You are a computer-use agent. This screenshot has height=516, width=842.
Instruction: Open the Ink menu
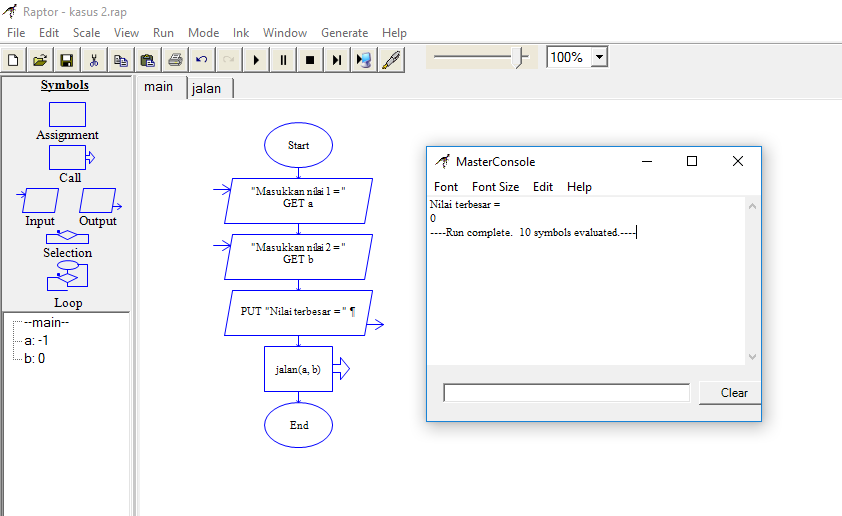[x=241, y=33]
